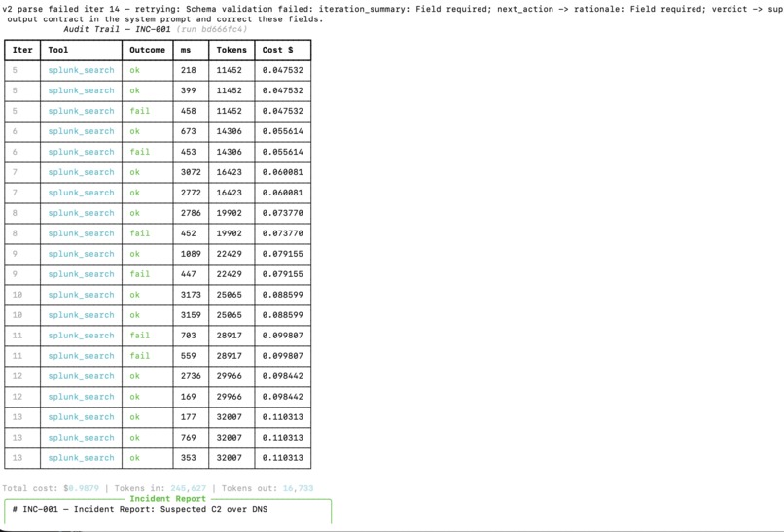Click the "703" ms value
The height and width of the screenshot is (532, 784).
[x=188, y=336]
